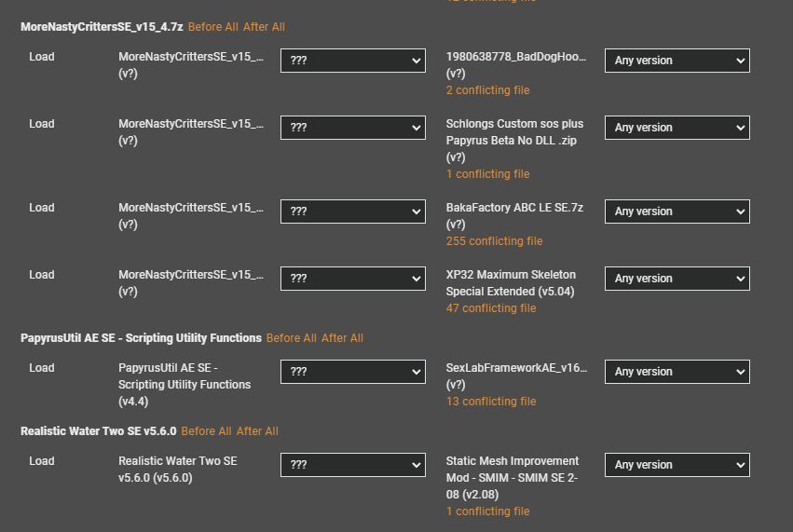
Task: Open rule dropdown for BakaFactory ABC row
Action: point(353,211)
